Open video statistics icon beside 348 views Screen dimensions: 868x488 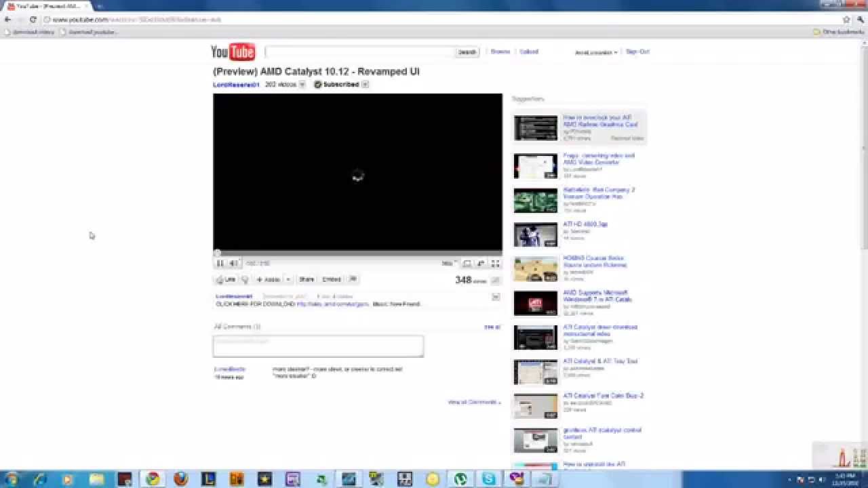tap(495, 281)
